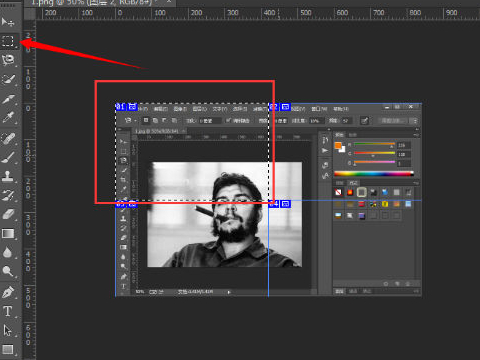Select the History Brush tool
Viewport: 480px width, 360px height.
pyautogui.click(x=8, y=195)
